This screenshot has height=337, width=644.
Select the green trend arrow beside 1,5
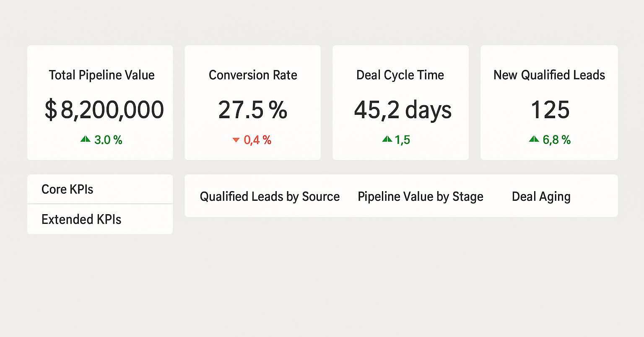[387, 139]
